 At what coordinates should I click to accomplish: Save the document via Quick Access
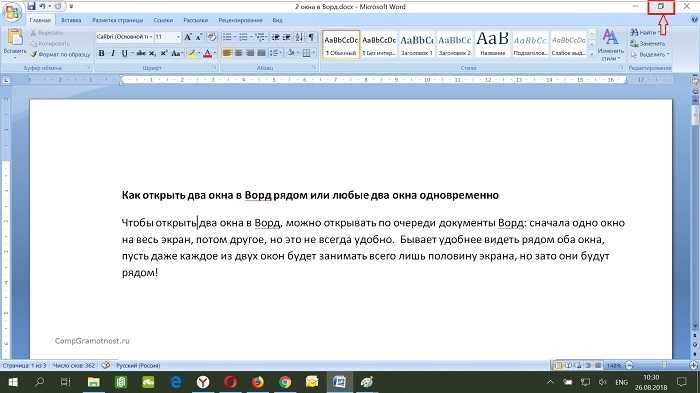pos(31,6)
